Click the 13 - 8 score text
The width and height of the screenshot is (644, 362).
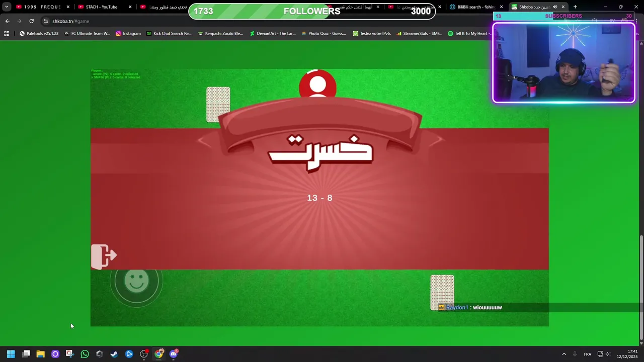click(319, 198)
